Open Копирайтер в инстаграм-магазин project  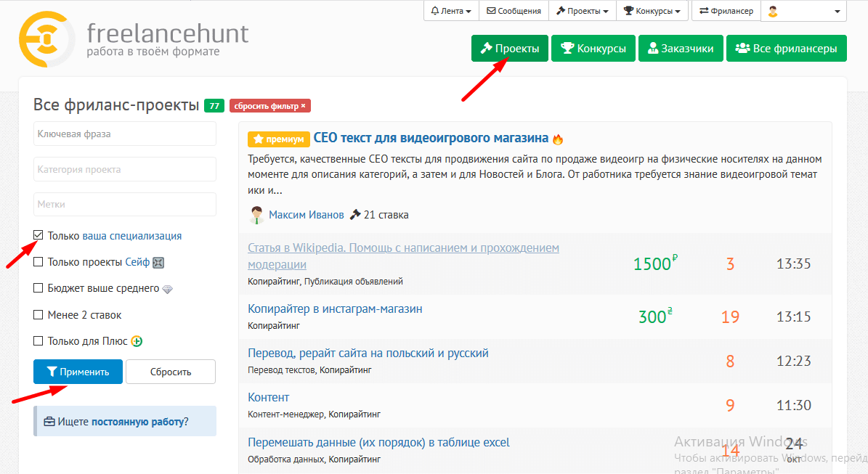click(x=335, y=308)
